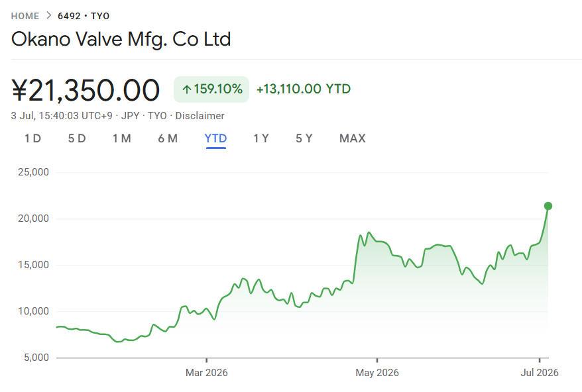Switch chart to MAX range
The image size is (582, 392).
pos(353,138)
